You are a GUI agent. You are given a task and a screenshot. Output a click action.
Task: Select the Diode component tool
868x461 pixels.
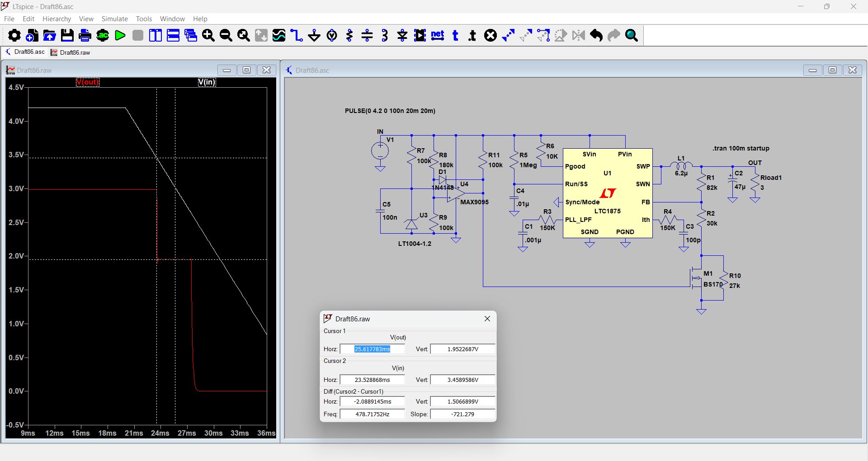pyautogui.click(x=402, y=35)
